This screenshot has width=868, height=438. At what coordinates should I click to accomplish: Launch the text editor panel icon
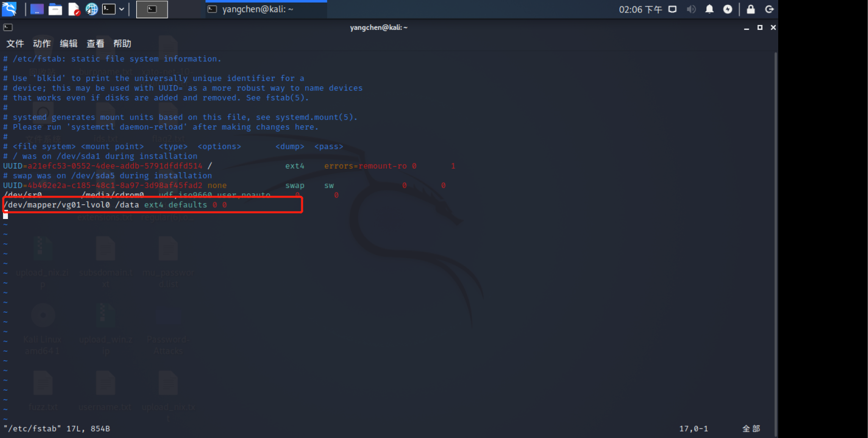point(74,9)
